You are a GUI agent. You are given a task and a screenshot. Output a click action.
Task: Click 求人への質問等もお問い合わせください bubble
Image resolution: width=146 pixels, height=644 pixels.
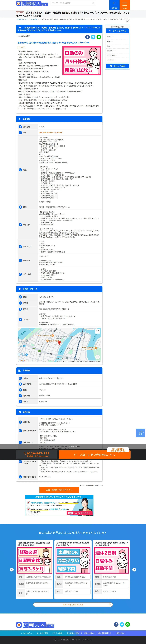[x=118, y=450]
